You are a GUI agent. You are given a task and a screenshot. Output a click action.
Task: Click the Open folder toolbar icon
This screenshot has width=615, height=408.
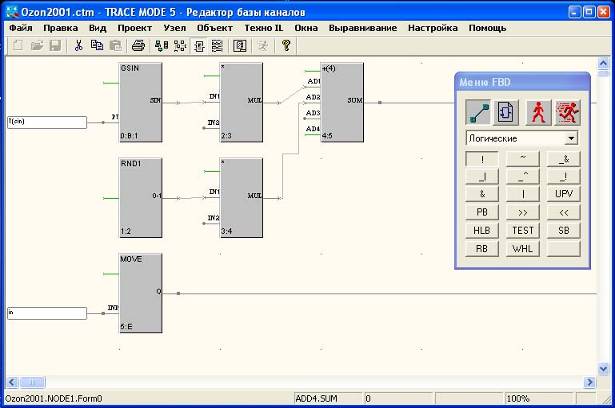pos(36,46)
